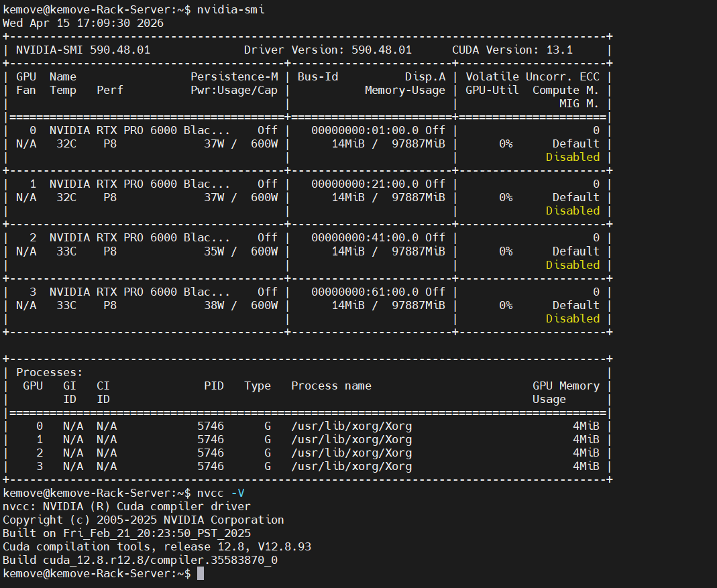Image resolution: width=717 pixels, height=588 pixels.
Task: Click GPU 2 temperature '33C'
Action: (66, 251)
